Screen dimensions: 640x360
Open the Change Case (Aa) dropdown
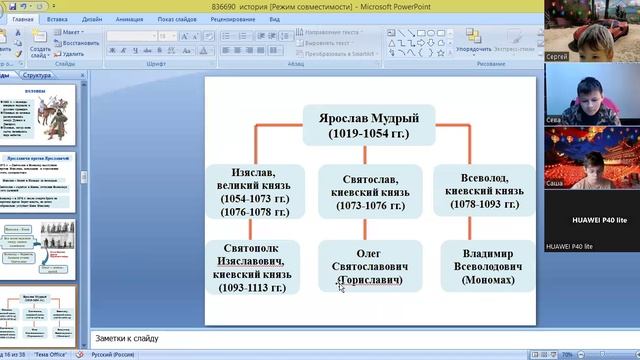click(x=187, y=51)
